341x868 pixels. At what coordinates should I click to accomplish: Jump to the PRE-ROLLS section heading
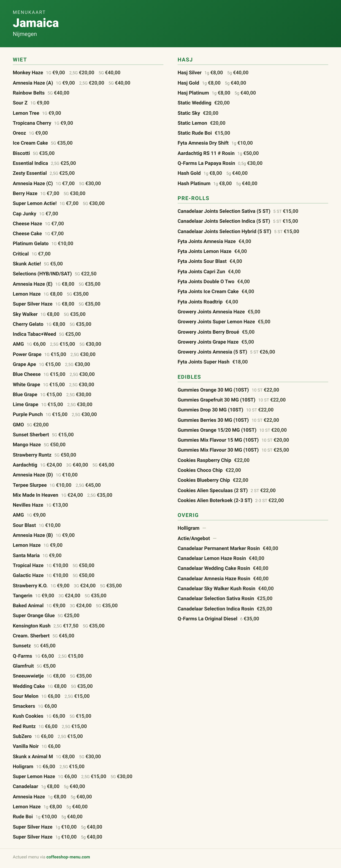click(x=193, y=198)
